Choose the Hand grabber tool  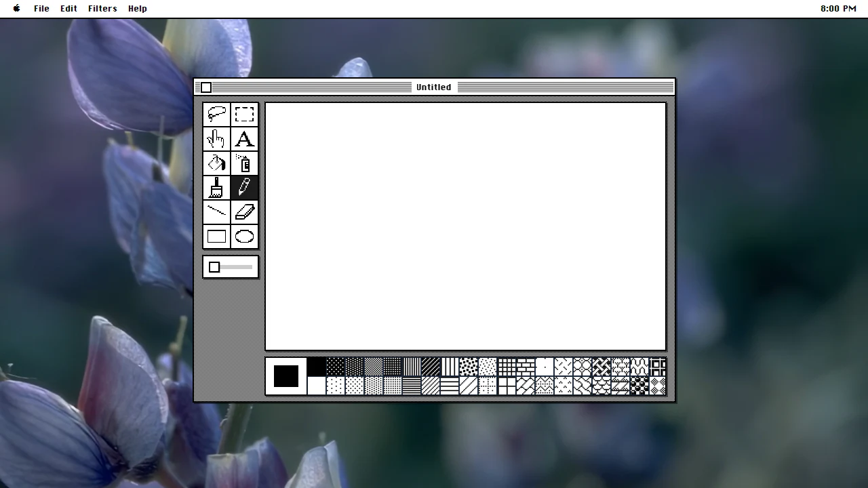[x=217, y=139]
